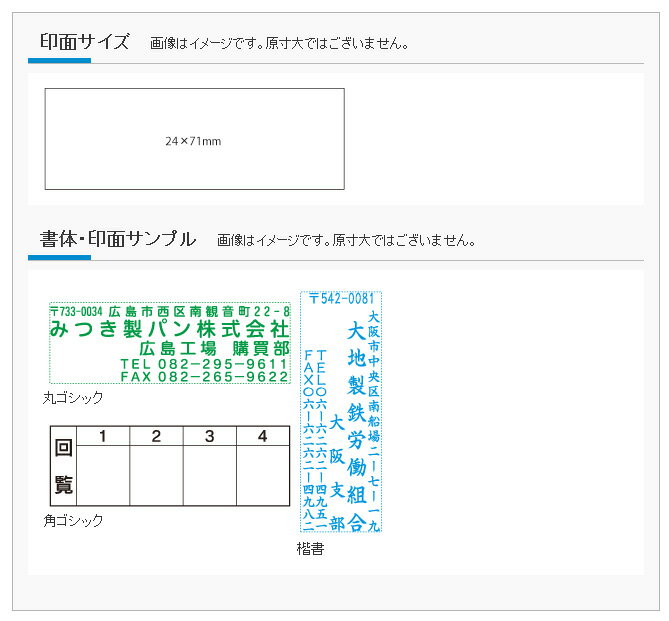The image size is (669, 621).
Task: Click the 印面サイズ section heading
Action: point(85,42)
